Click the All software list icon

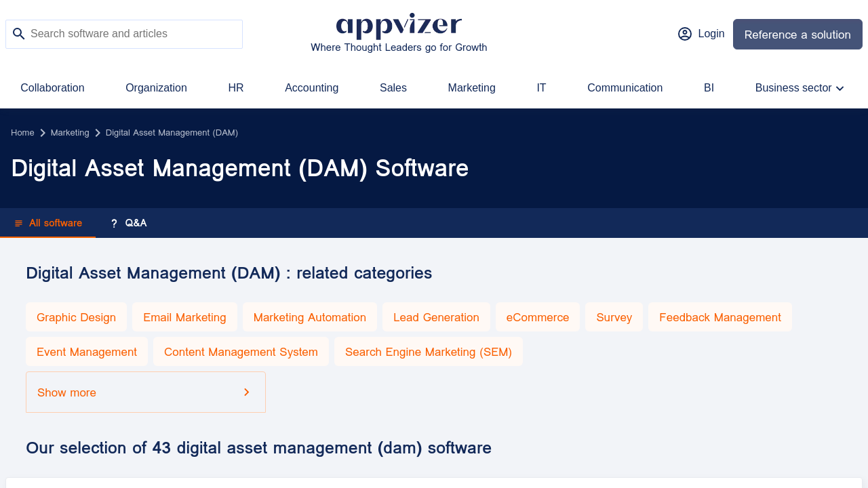[x=18, y=224]
